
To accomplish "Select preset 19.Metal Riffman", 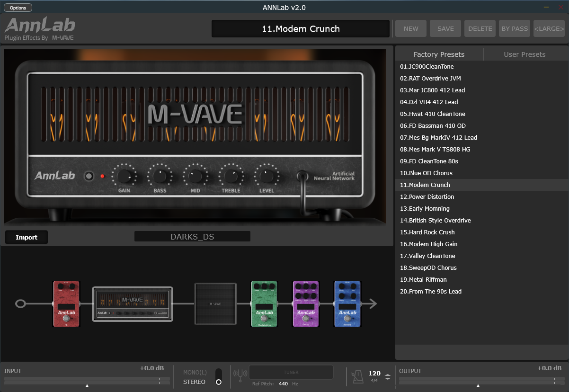I will (x=481, y=280).
